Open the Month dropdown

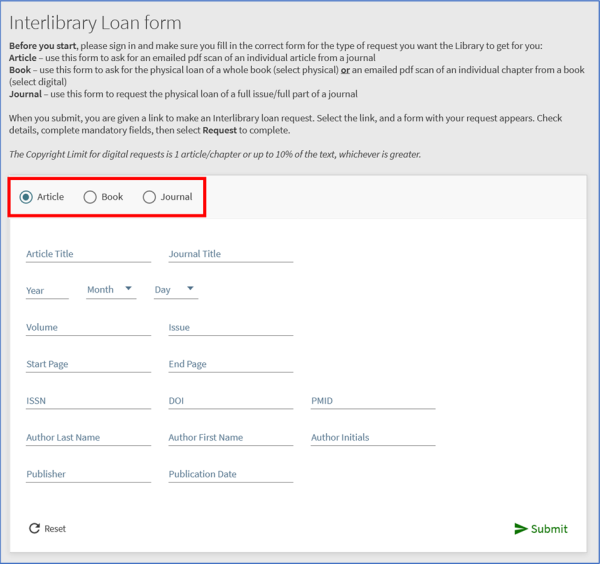[111, 290]
